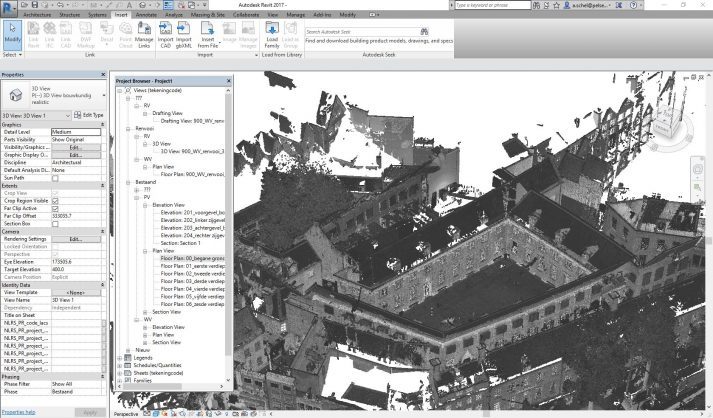Open the Revit application menu button
Screen dimensions: 713x418
(9, 8)
